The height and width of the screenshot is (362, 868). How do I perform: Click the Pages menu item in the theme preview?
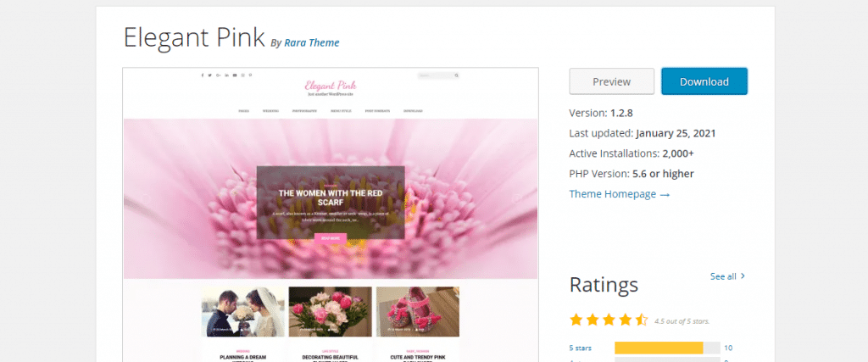click(243, 111)
